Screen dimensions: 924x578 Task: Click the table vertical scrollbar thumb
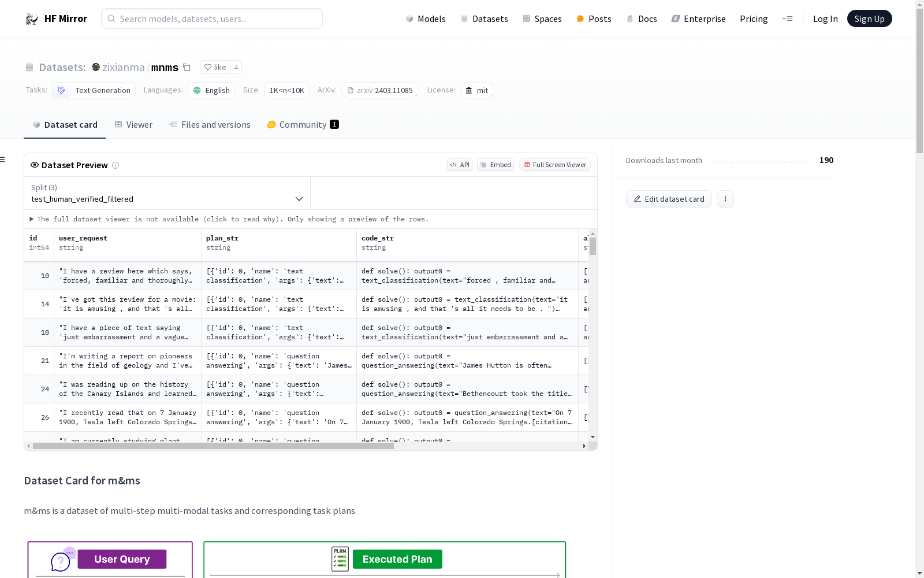coord(593,246)
